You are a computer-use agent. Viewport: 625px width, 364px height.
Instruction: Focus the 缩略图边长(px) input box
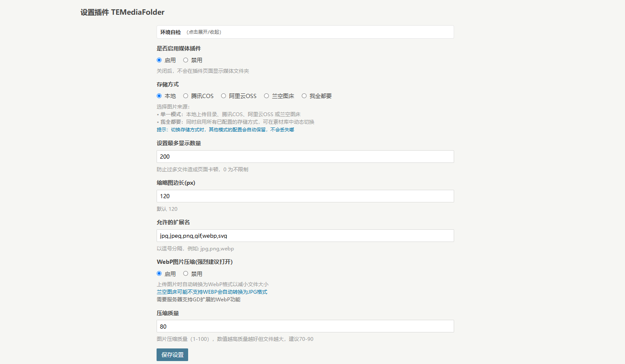coord(305,196)
